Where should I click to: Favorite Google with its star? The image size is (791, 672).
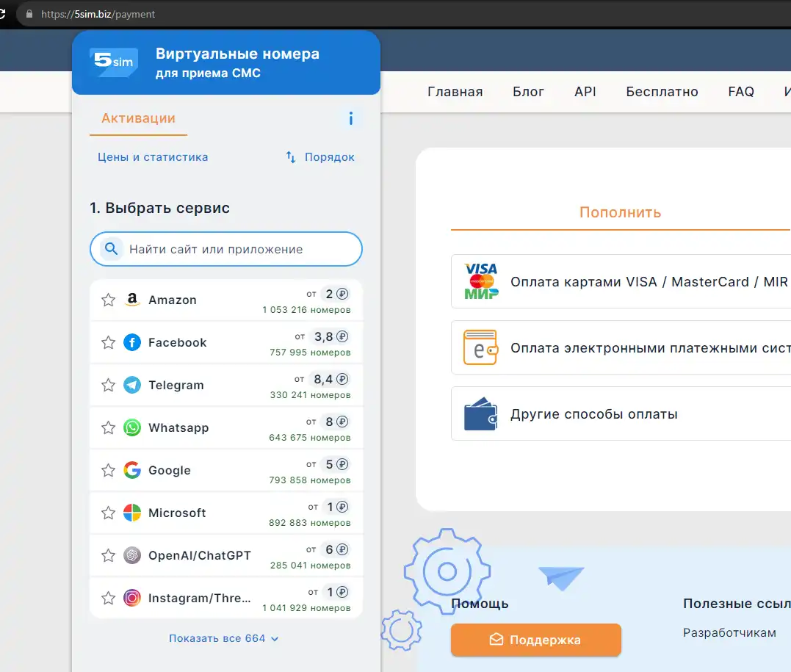click(x=109, y=471)
